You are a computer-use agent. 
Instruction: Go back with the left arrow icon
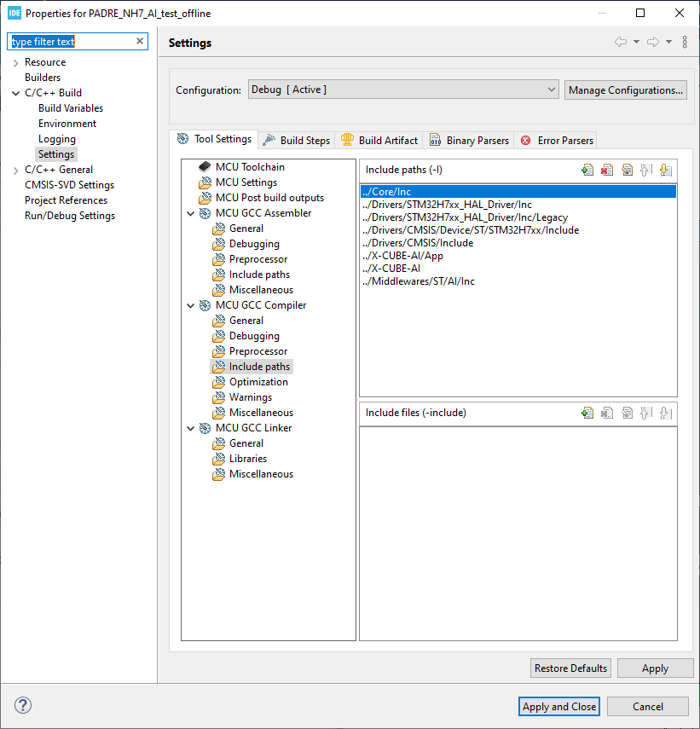[x=621, y=42]
